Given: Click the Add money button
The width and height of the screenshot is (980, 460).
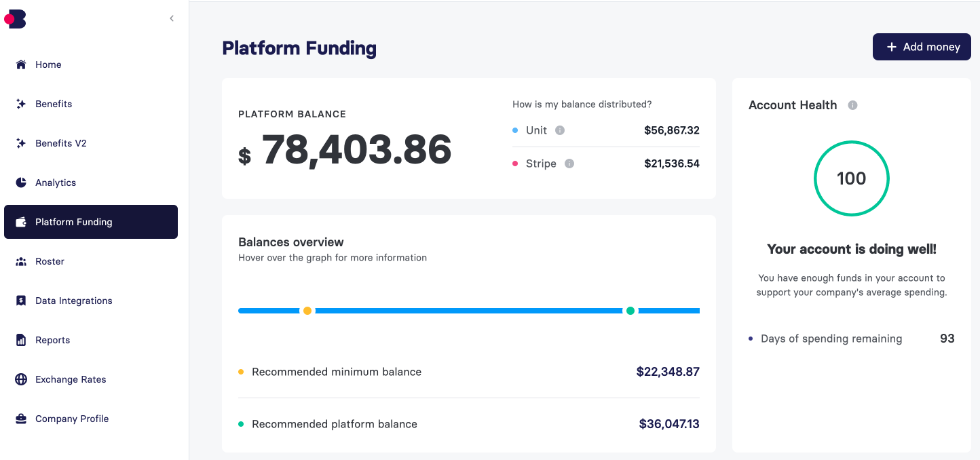Looking at the screenshot, I should click(x=922, y=47).
